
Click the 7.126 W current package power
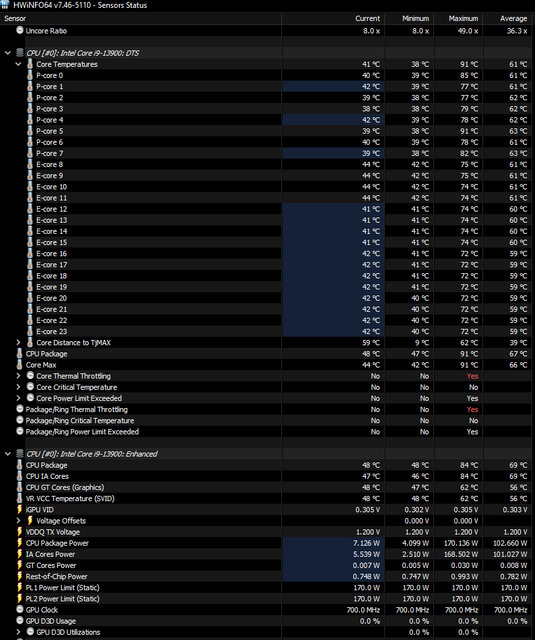click(366, 543)
